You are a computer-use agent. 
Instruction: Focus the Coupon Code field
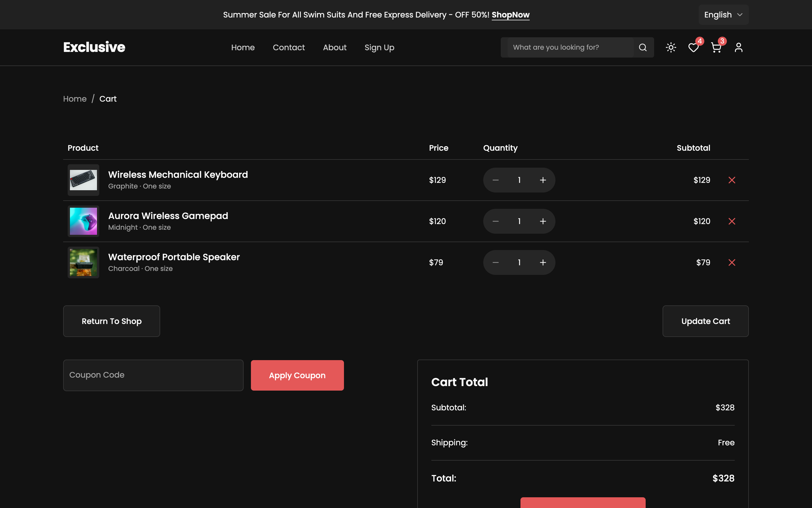(x=153, y=375)
